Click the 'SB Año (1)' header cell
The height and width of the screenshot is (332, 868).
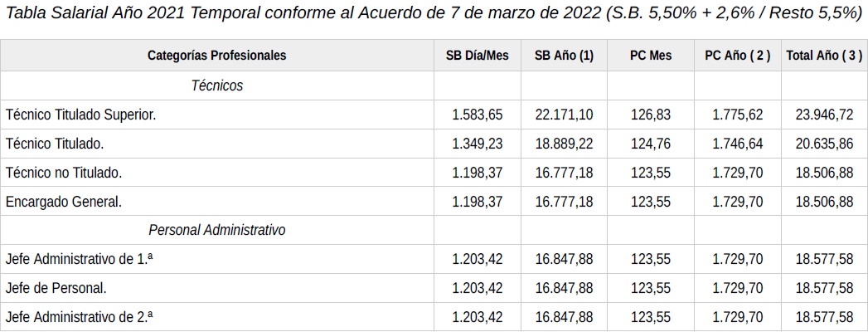coord(564,56)
